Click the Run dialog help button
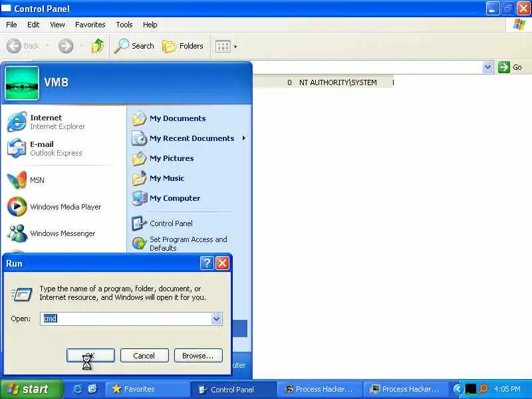Screen dimensions: 532x399 tap(207, 263)
